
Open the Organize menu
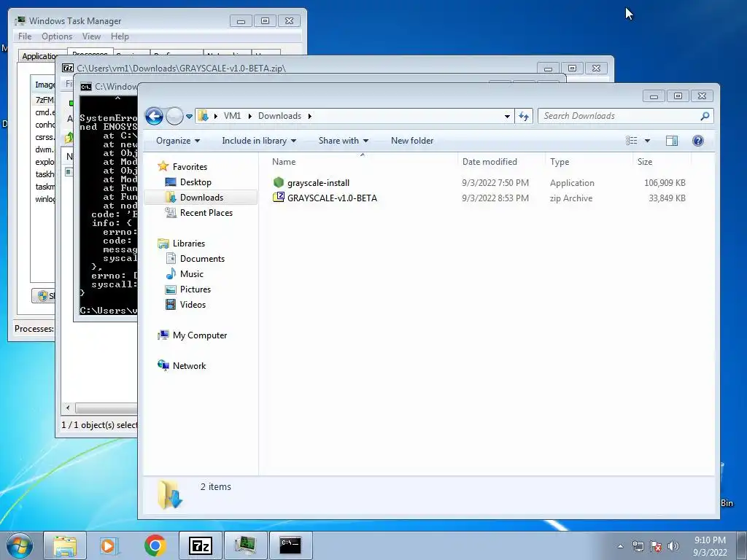pos(178,141)
